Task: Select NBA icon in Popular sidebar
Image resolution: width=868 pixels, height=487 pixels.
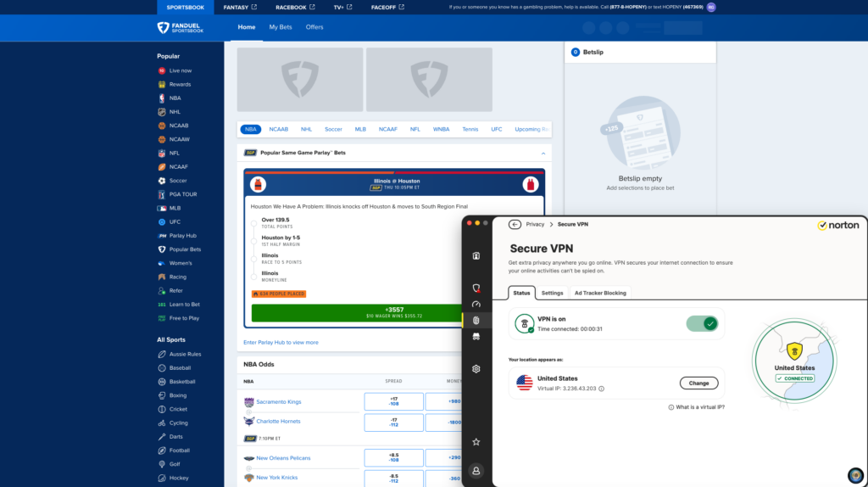Action: 162,98
